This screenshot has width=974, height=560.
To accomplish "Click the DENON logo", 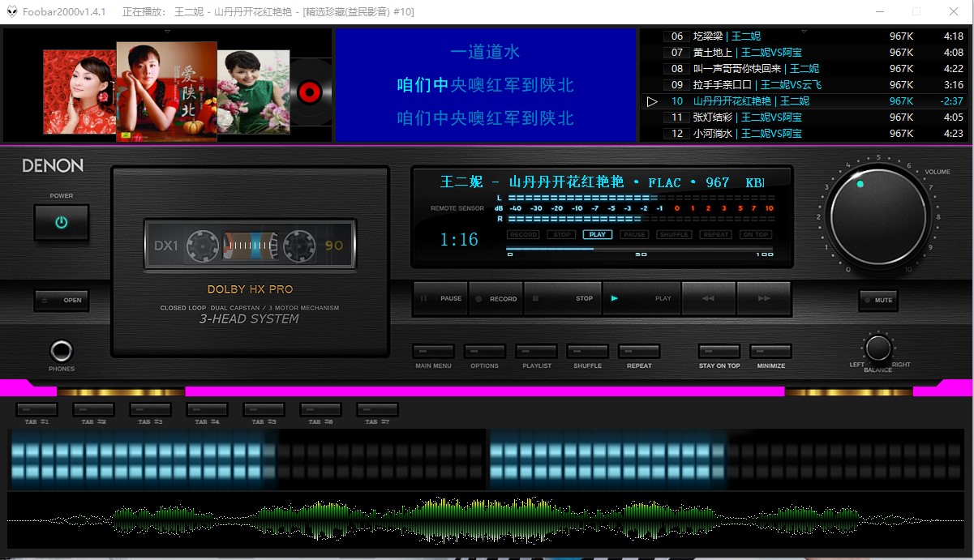I will coord(53,166).
